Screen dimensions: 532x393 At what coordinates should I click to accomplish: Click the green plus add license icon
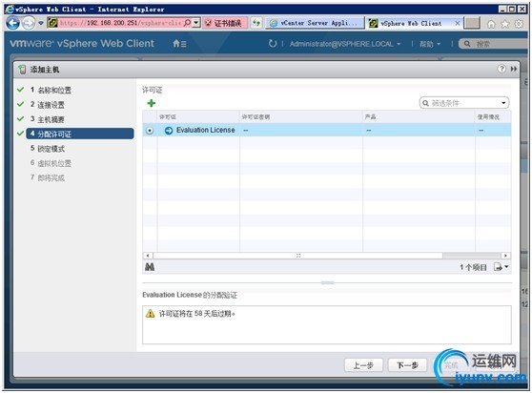pos(152,103)
